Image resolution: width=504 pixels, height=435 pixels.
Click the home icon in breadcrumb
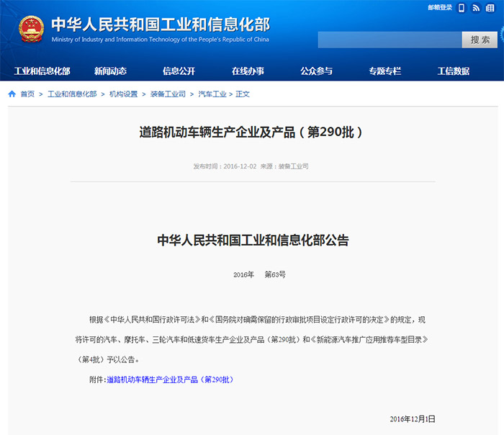pos(12,94)
